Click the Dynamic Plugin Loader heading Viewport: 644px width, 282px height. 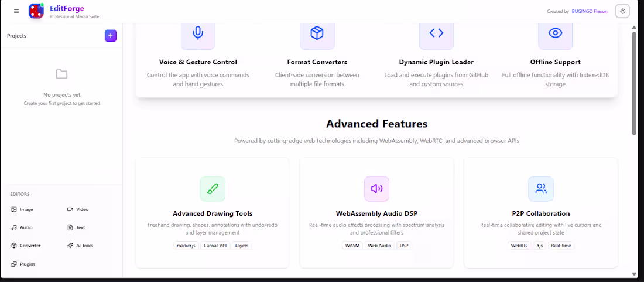pos(436,62)
